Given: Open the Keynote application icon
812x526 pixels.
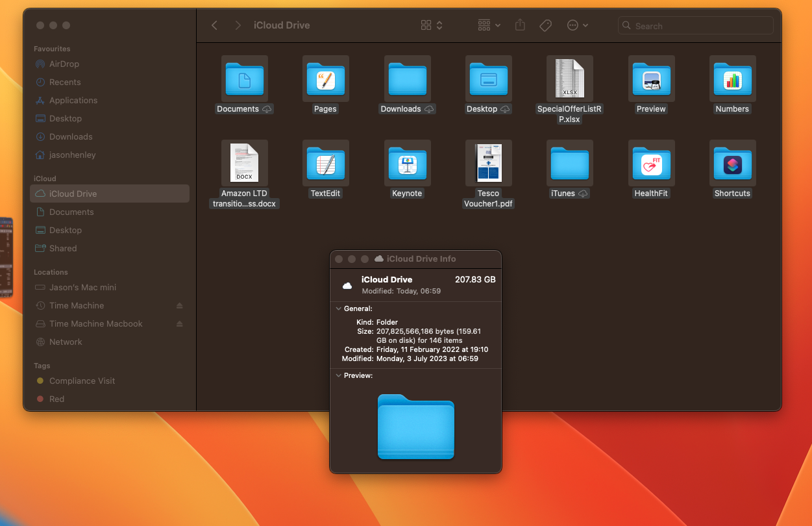Looking at the screenshot, I should (407, 163).
